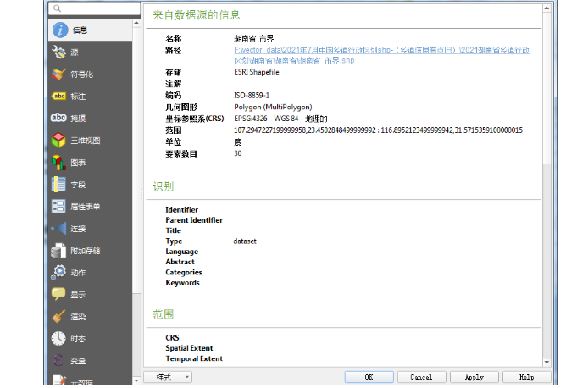The height and width of the screenshot is (388, 588).
Task: Click the feature count value 30
Action: [238, 153]
